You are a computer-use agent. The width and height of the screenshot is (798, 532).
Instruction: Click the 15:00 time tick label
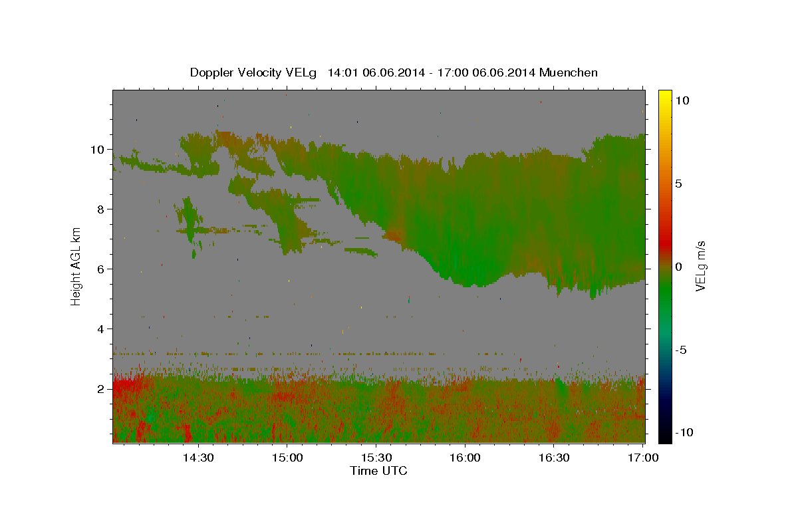(287, 458)
